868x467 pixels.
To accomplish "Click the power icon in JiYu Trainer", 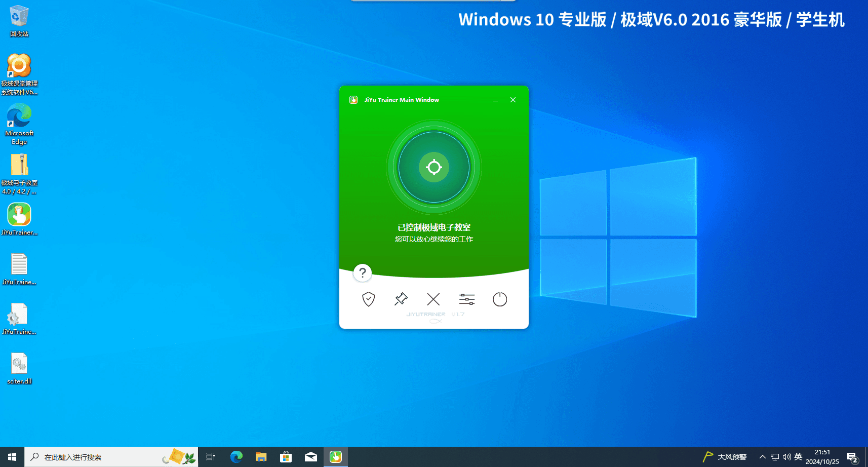I will (500, 299).
